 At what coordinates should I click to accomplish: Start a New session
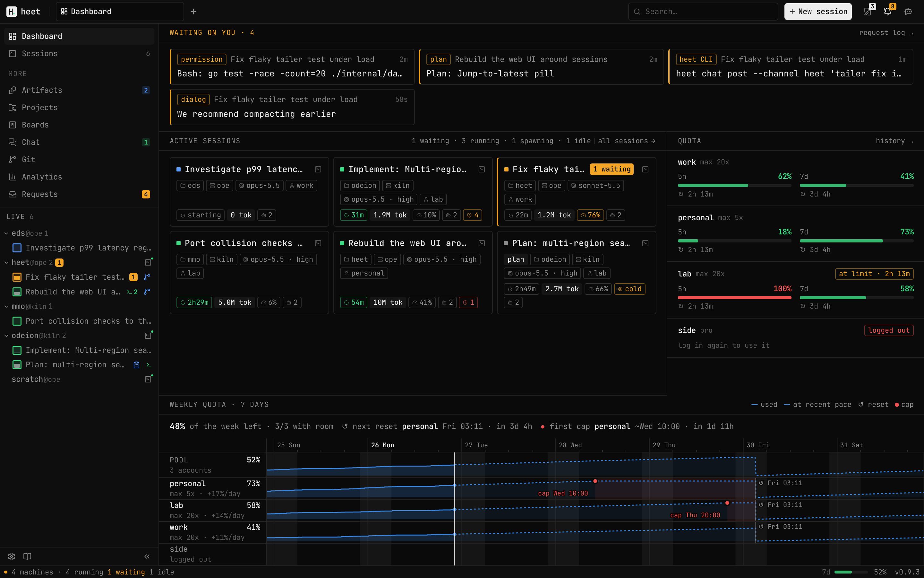[818, 12]
